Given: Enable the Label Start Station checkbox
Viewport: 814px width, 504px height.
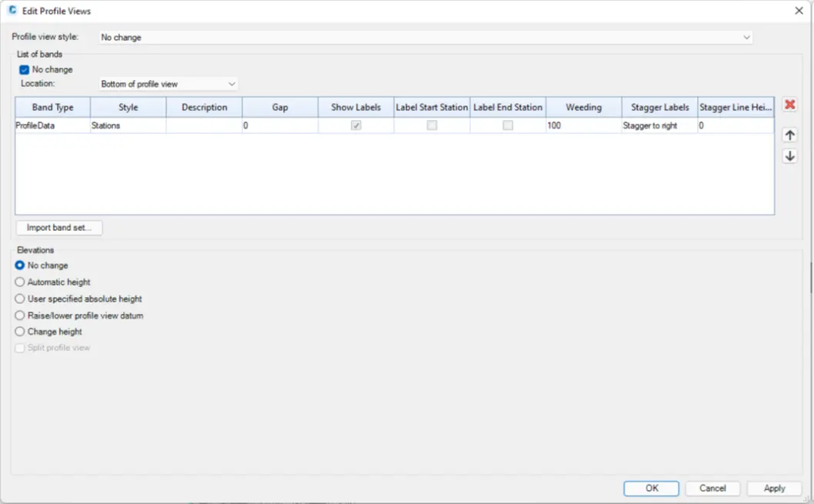Looking at the screenshot, I should [x=432, y=125].
